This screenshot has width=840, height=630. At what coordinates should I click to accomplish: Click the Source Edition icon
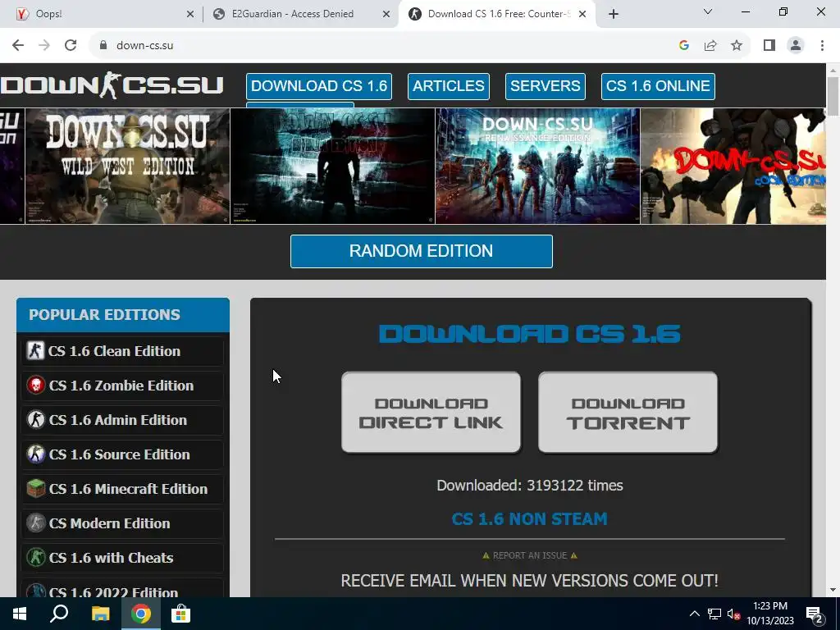click(x=36, y=454)
